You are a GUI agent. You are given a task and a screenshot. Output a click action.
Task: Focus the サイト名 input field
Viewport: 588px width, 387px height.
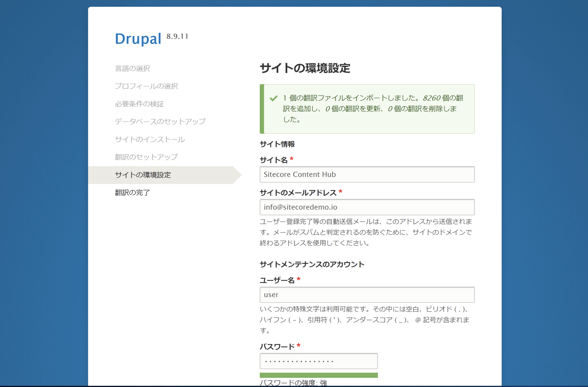pos(367,174)
